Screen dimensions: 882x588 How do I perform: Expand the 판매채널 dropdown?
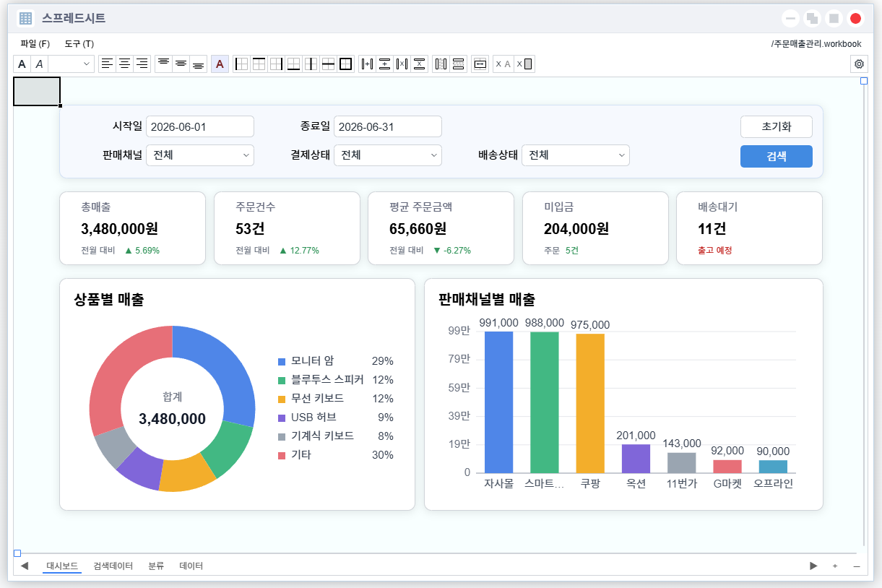[200, 155]
